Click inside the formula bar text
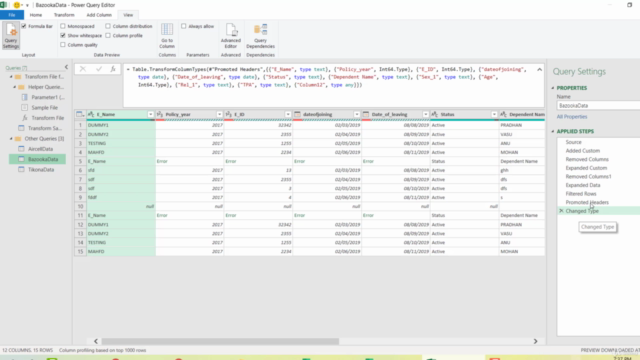This screenshot has width=640, height=360. [x=333, y=85]
